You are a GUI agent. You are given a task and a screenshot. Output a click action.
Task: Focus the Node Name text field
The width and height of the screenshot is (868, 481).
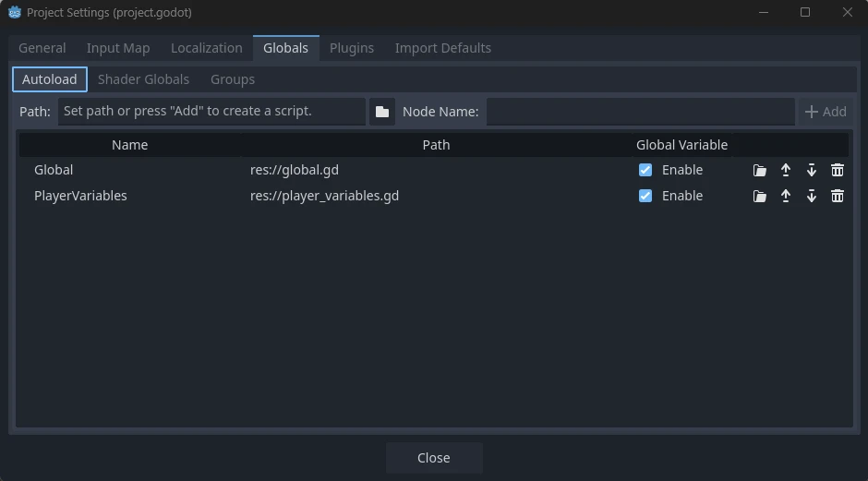coord(640,112)
